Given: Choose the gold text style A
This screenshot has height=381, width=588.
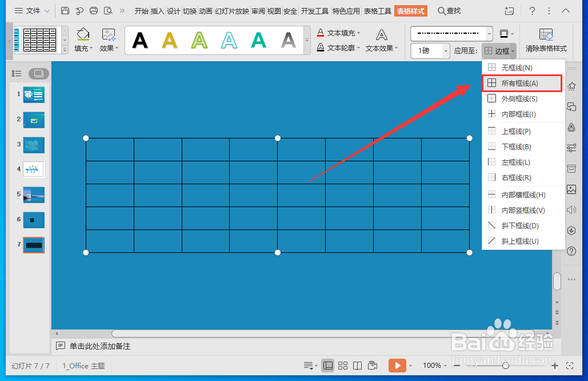Looking at the screenshot, I should tap(170, 40).
